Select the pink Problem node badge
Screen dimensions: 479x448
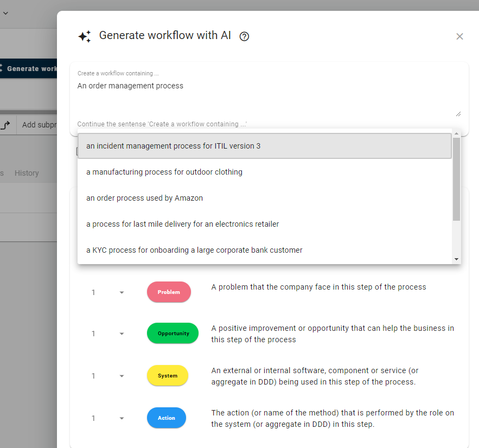169,292
